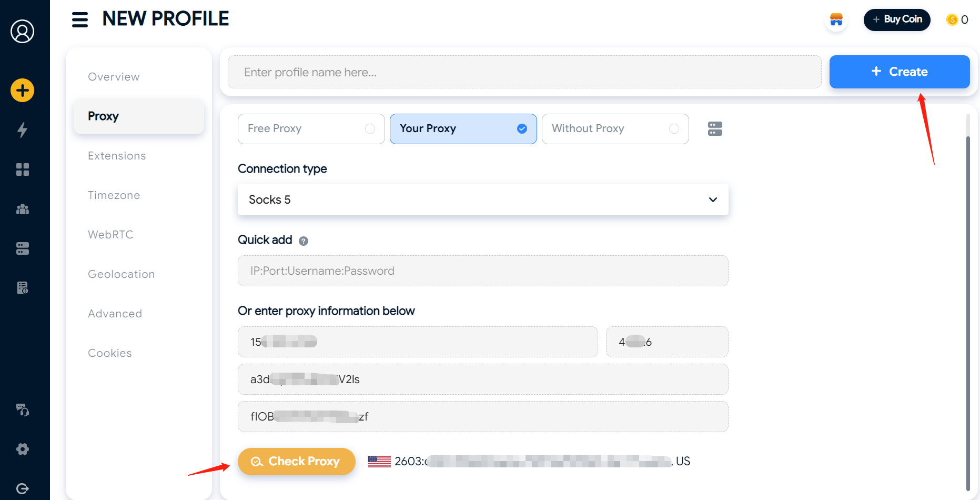Viewport: 980px width, 500px height.
Task: Click the proxy password field
Action: [x=483, y=417]
